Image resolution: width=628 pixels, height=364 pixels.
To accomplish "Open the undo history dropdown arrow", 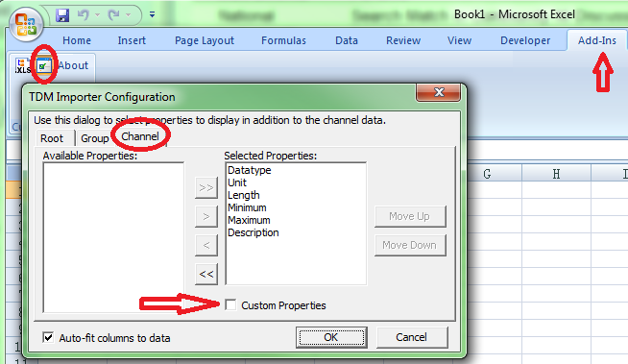I will [97, 15].
